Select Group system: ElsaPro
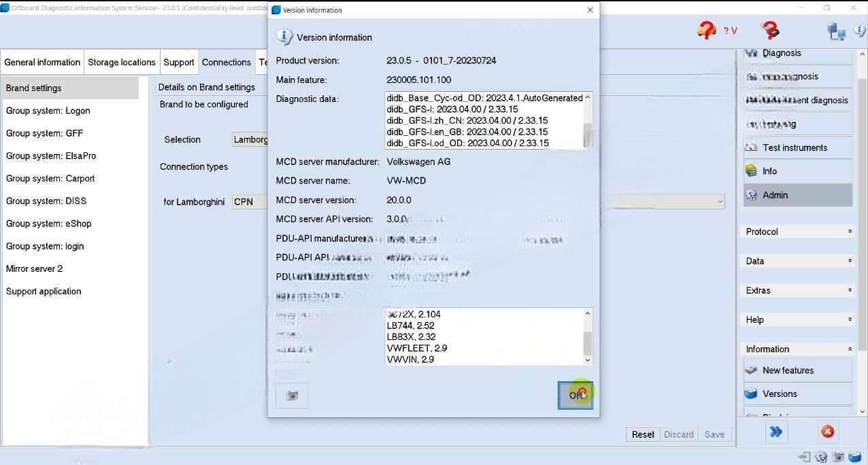 71,156
